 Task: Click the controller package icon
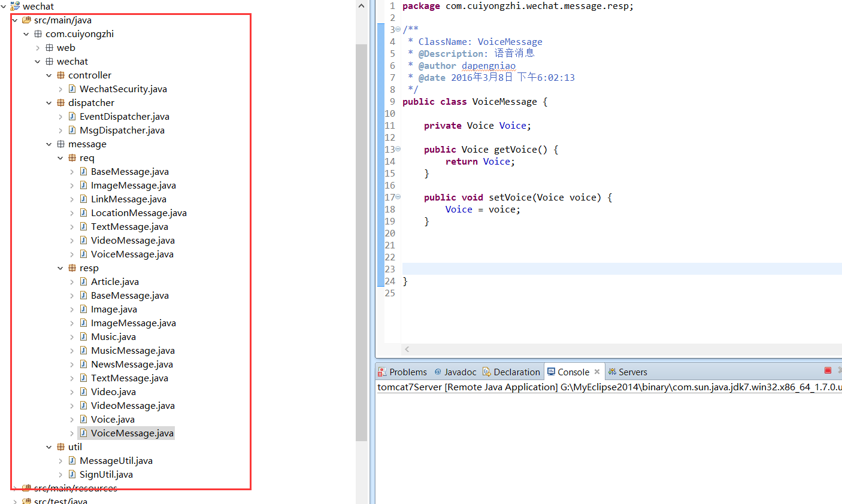60,75
